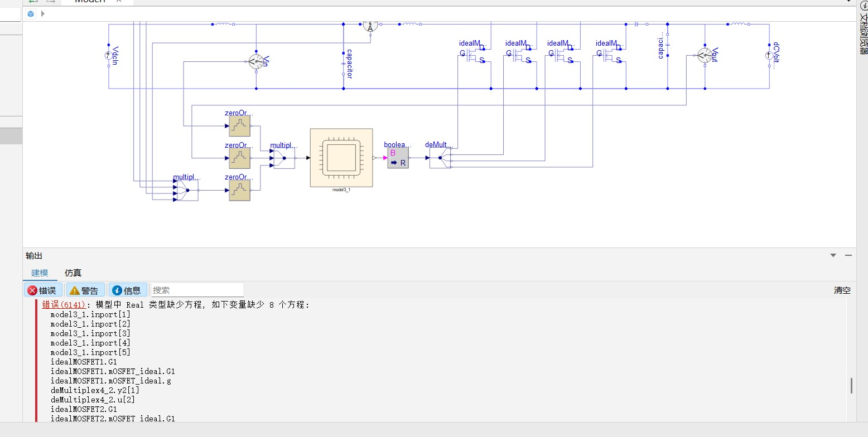Select the first idealMOSFET on the left
This screenshot has width=868, height=437.
tap(475, 55)
